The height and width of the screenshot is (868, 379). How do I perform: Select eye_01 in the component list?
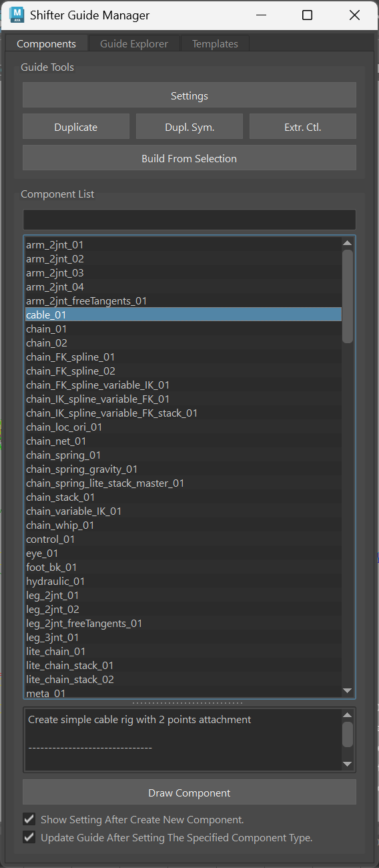tap(183, 554)
